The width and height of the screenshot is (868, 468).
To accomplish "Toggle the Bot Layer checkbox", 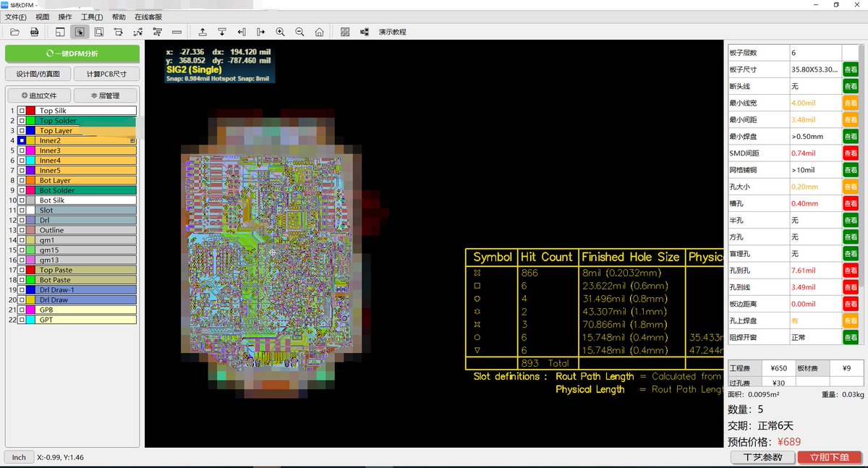I will 22,180.
